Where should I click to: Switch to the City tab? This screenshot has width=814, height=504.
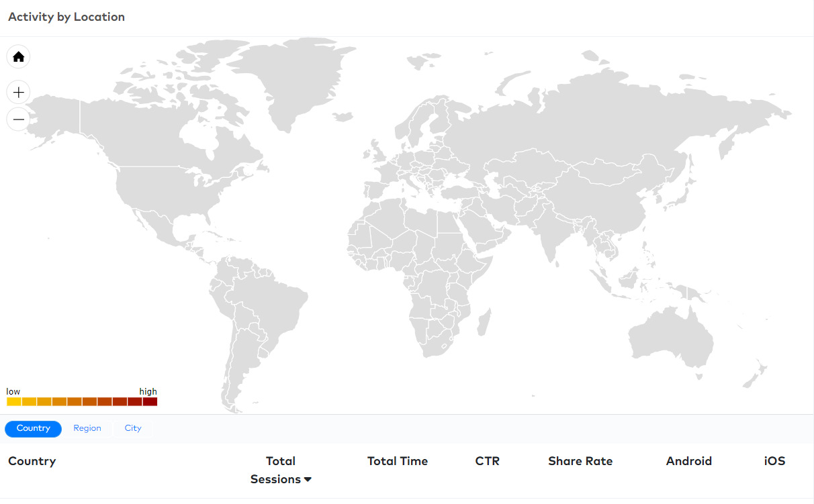(x=133, y=429)
